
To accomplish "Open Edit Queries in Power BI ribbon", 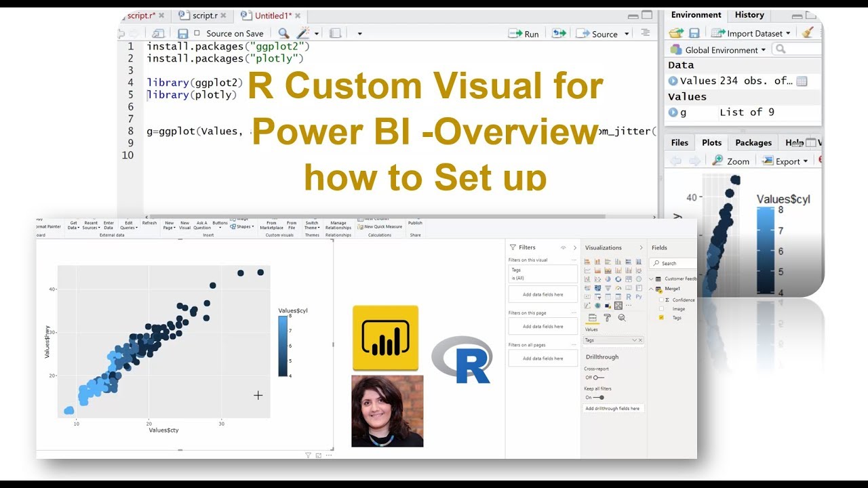I will [129, 225].
